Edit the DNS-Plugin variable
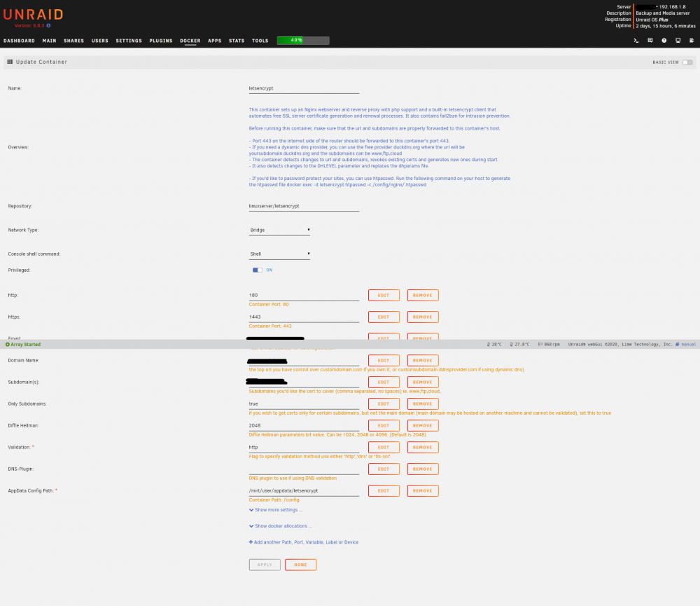Screen dimensions: 700x606 [x=384, y=469]
